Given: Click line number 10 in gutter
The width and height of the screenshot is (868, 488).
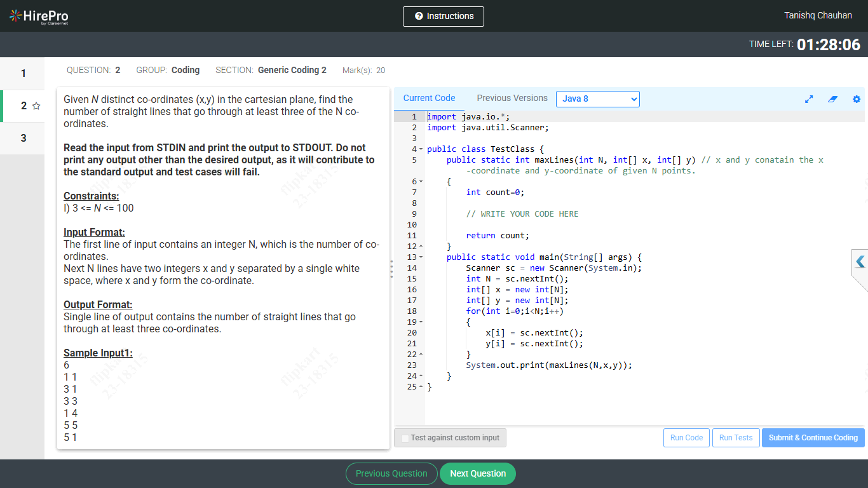Looking at the screenshot, I should click(412, 225).
